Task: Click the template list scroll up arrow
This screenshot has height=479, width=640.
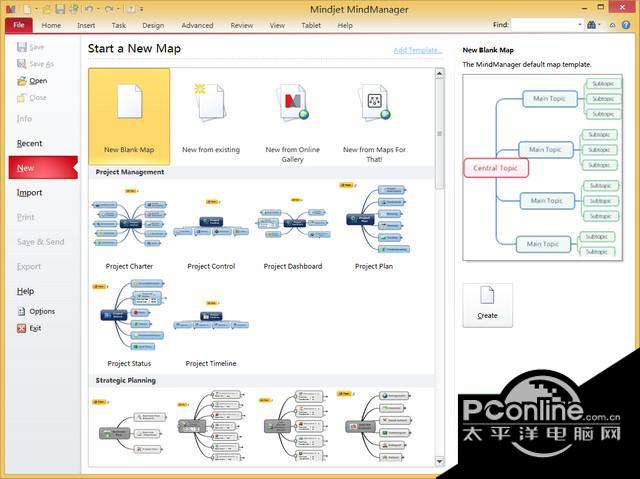Action: pos(439,74)
